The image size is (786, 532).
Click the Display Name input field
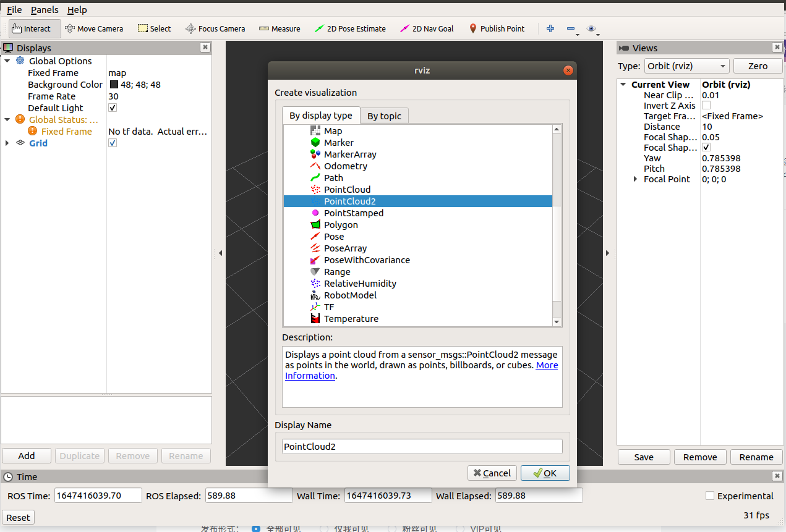[422, 446]
